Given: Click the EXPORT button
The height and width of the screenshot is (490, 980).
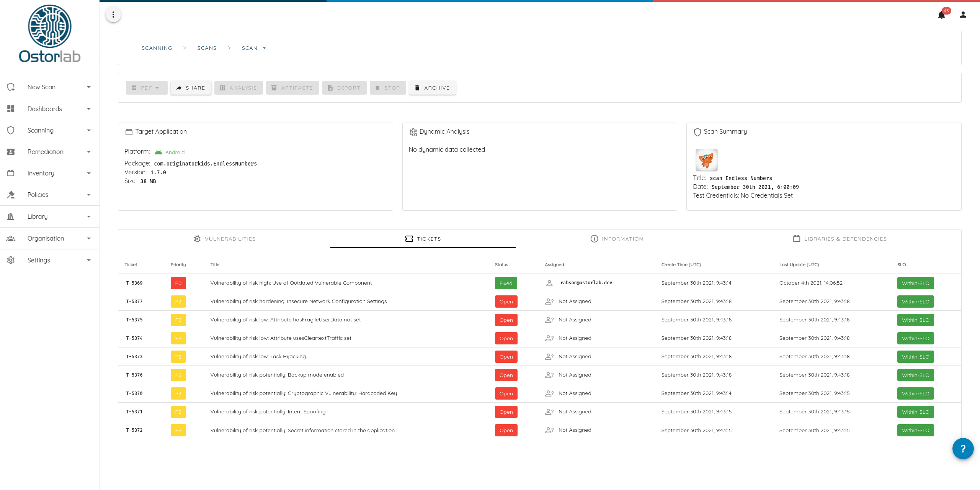Looking at the screenshot, I should (x=345, y=88).
